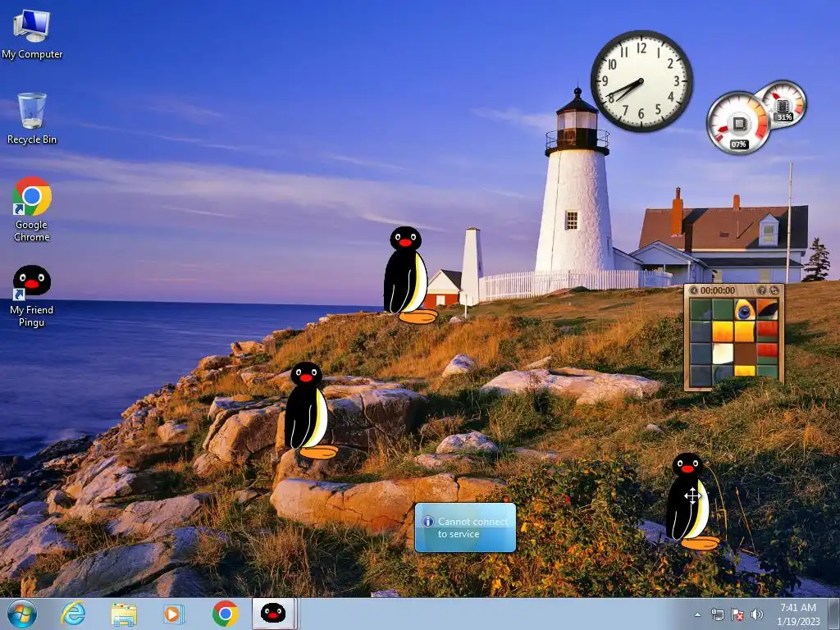Click the Show Desktop strip at taskbar end

pos(834,614)
